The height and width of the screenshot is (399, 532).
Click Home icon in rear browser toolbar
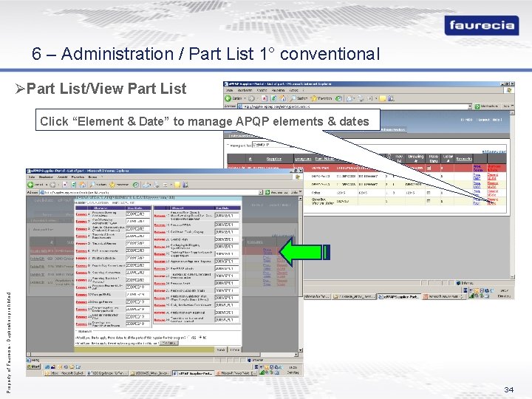tap(282, 99)
